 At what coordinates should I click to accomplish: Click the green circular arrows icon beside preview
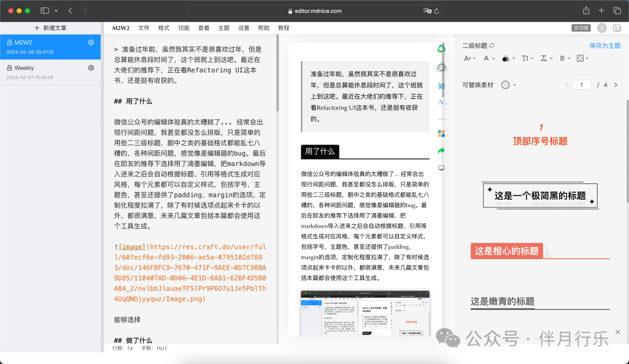[441, 49]
